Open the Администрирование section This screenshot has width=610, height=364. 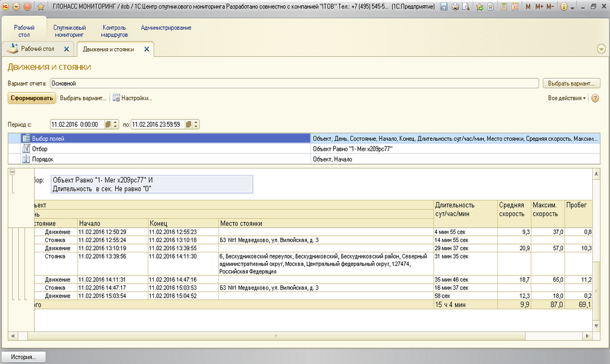point(166,27)
